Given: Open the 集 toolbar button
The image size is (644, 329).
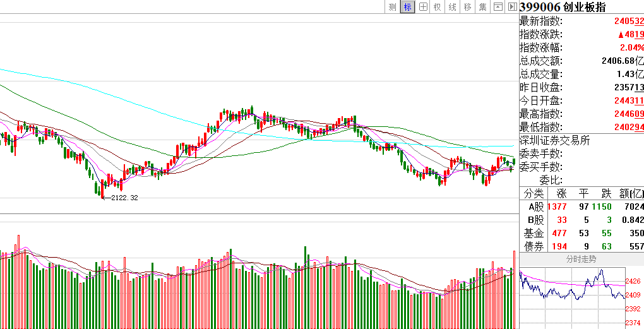Looking at the screenshot, I should [x=483, y=7].
